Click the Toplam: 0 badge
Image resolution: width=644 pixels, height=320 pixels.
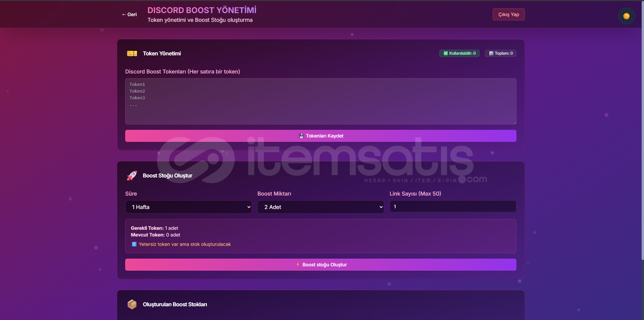pyautogui.click(x=501, y=53)
